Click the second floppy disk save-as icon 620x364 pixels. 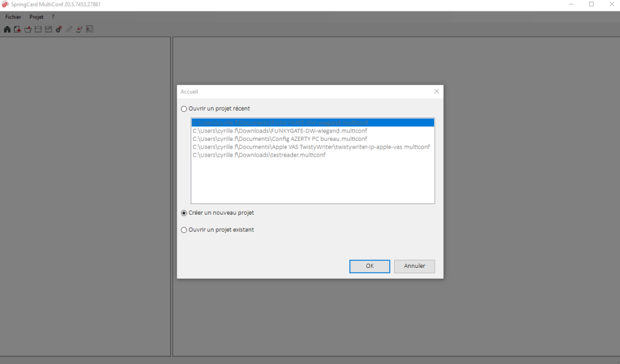(x=48, y=29)
